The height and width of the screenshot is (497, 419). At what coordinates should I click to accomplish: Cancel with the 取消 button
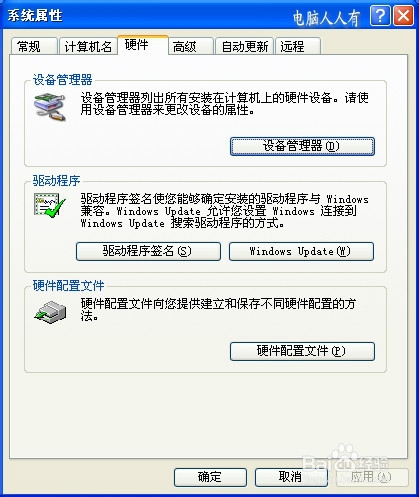tap(291, 477)
